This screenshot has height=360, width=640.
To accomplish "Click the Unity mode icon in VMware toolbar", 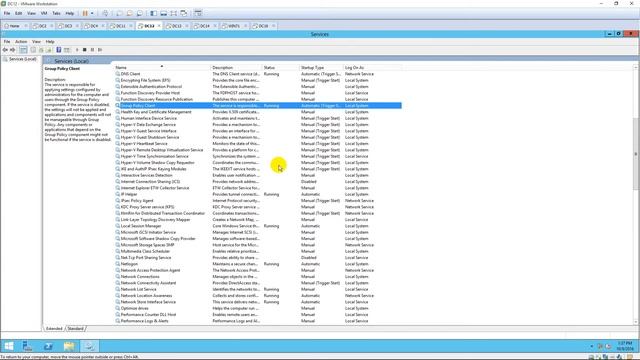I will (184, 13).
